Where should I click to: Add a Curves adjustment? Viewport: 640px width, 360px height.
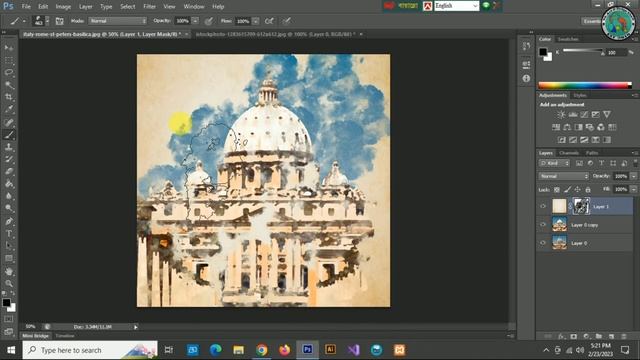point(584,115)
